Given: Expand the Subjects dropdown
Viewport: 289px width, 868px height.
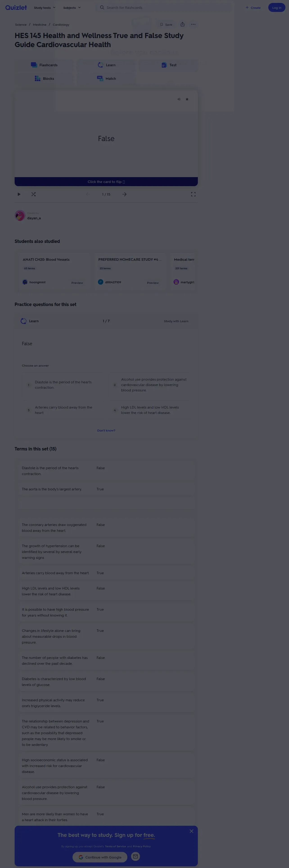Looking at the screenshot, I should [x=72, y=8].
